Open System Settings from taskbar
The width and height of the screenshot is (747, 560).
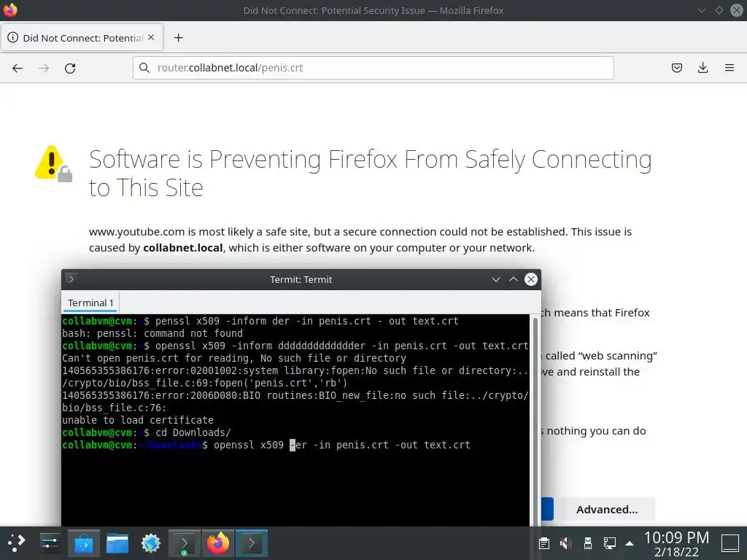pyautogui.click(x=50, y=542)
